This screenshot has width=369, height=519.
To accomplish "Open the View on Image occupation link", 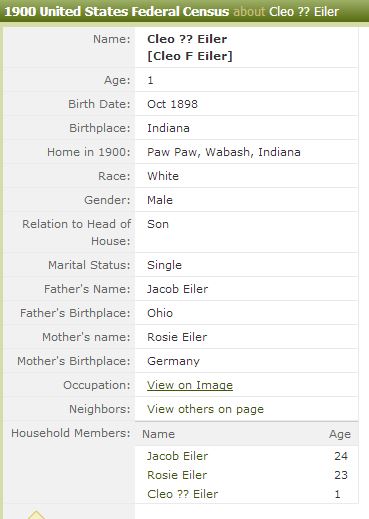I will (190, 385).
